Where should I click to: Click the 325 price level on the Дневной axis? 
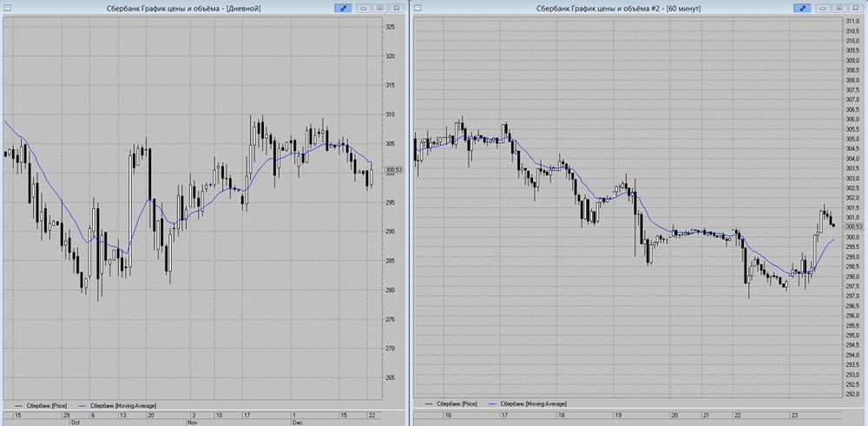[x=390, y=27]
